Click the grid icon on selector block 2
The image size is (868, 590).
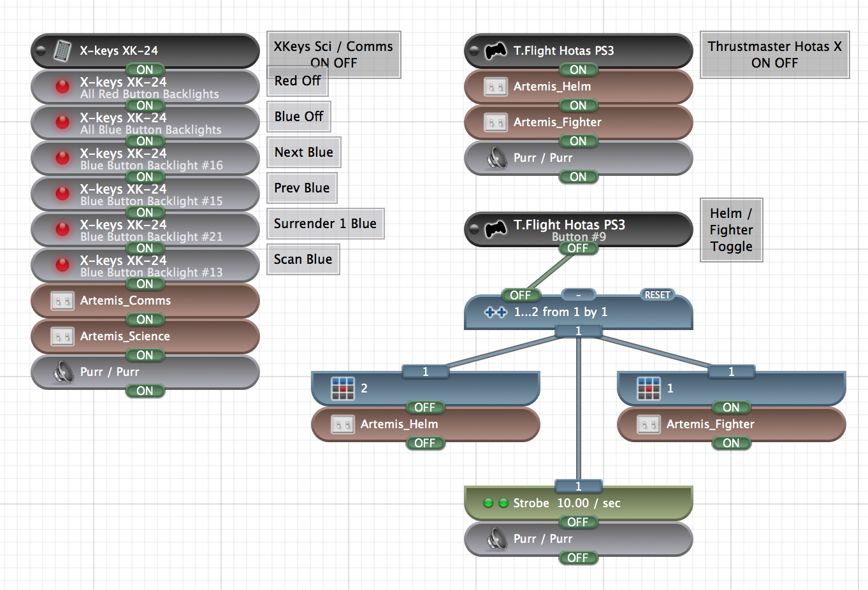pyautogui.click(x=342, y=388)
